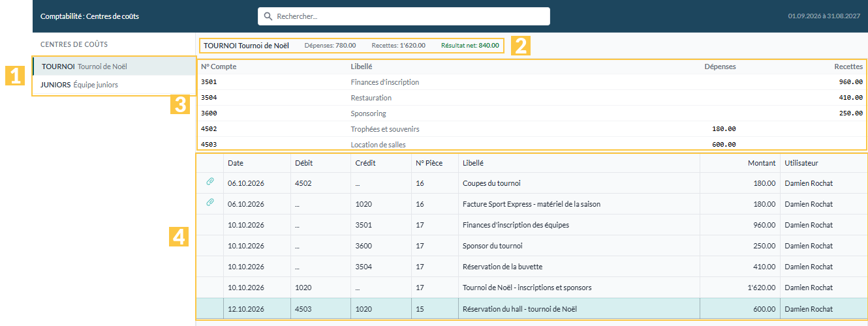Select entry Réservation de la buvette
The width and height of the screenshot is (868, 326).
[x=532, y=267]
